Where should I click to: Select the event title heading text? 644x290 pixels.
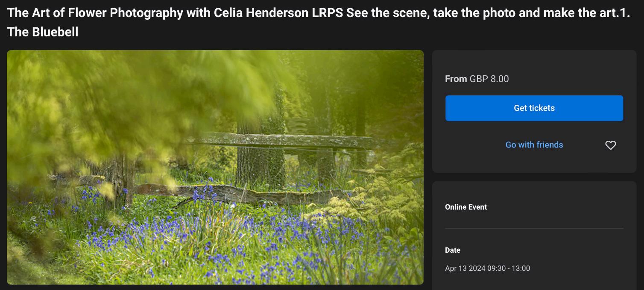click(318, 13)
